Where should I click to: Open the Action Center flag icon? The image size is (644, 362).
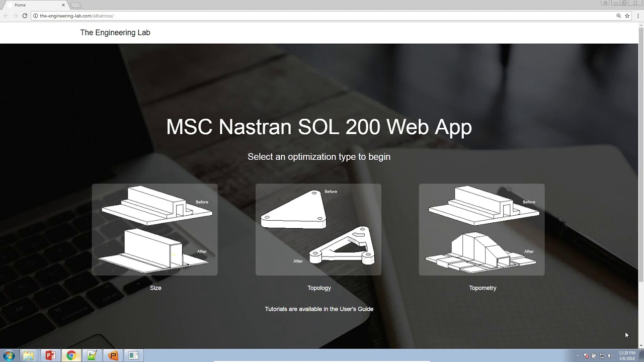[x=586, y=356]
